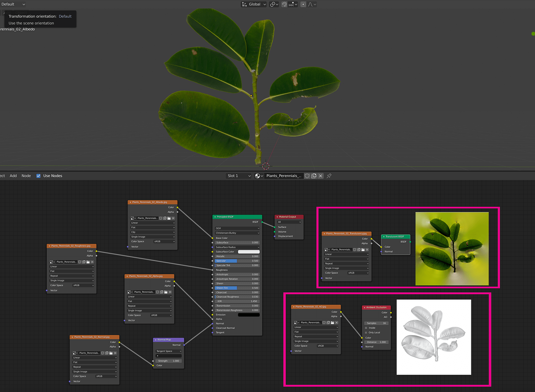Image resolution: width=535 pixels, height=392 pixels.
Task: Open GGX distribution dropdown
Action: (237, 228)
